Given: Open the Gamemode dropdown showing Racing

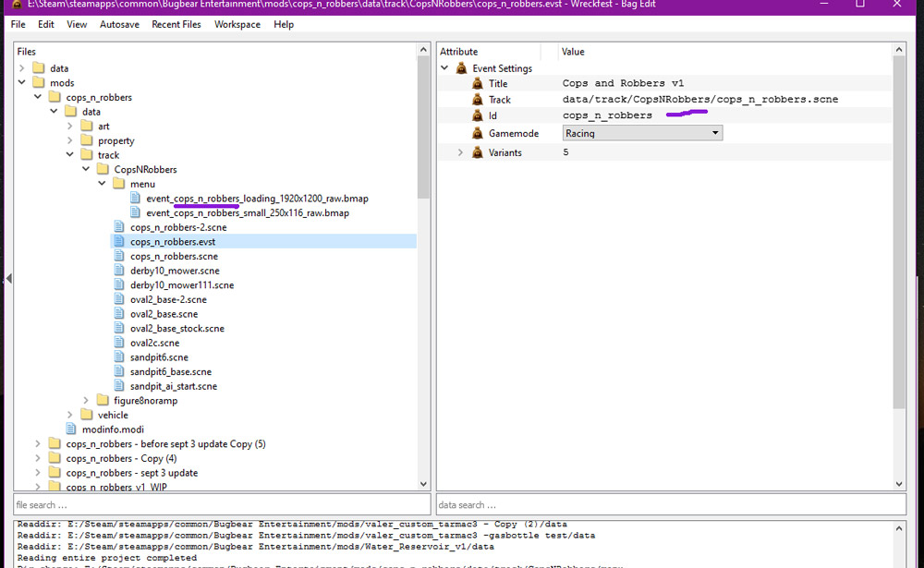Looking at the screenshot, I should (x=642, y=133).
